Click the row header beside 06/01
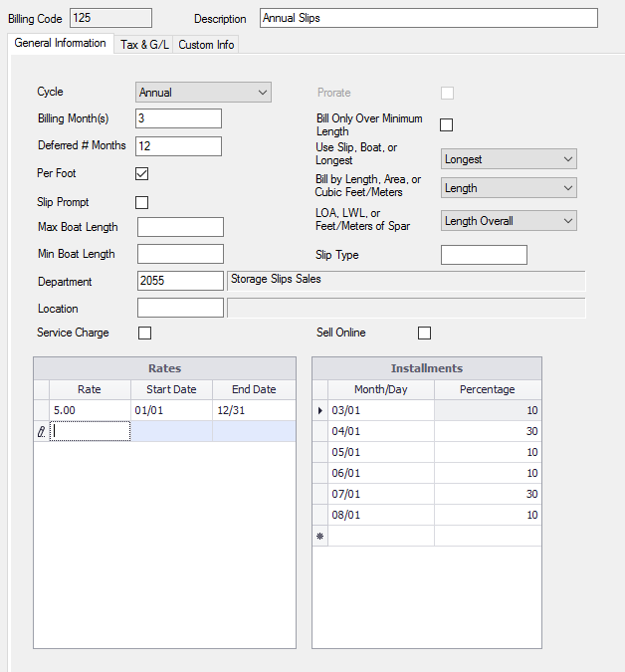The height and width of the screenshot is (672, 625). pos(320,473)
